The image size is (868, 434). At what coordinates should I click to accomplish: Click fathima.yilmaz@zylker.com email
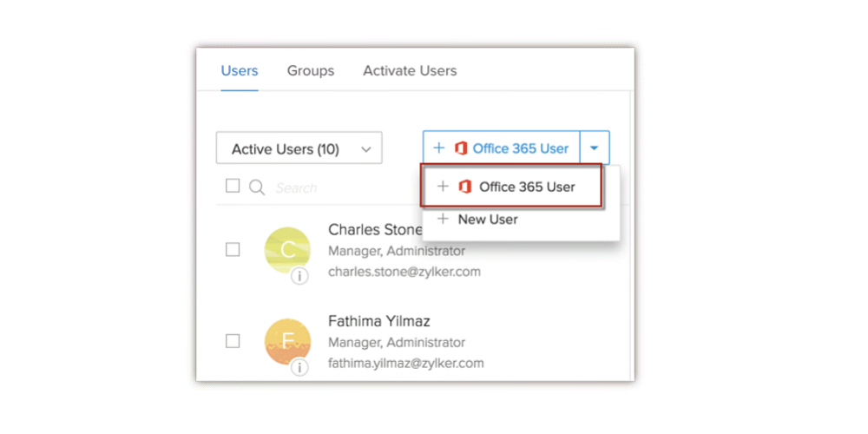(406, 363)
